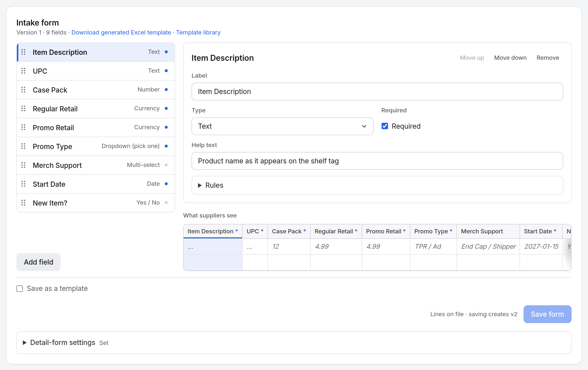The height and width of the screenshot is (370, 588).
Task: Select the Start Date field row
Action: pos(96,184)
